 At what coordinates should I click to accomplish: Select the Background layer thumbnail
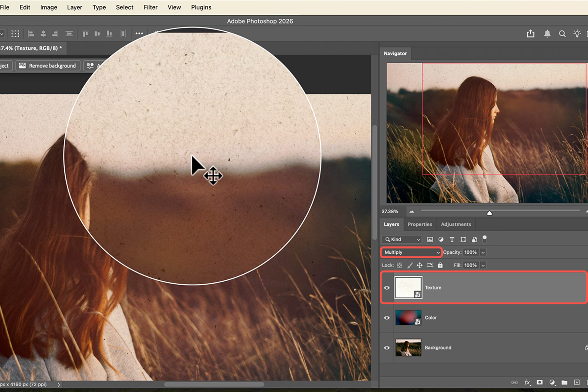(408, 348)
